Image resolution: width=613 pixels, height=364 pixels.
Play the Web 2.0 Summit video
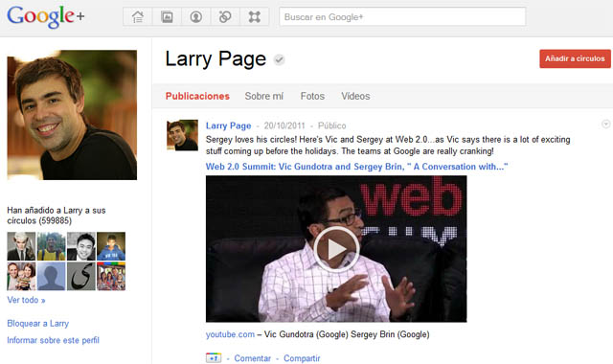click(336, 249)
